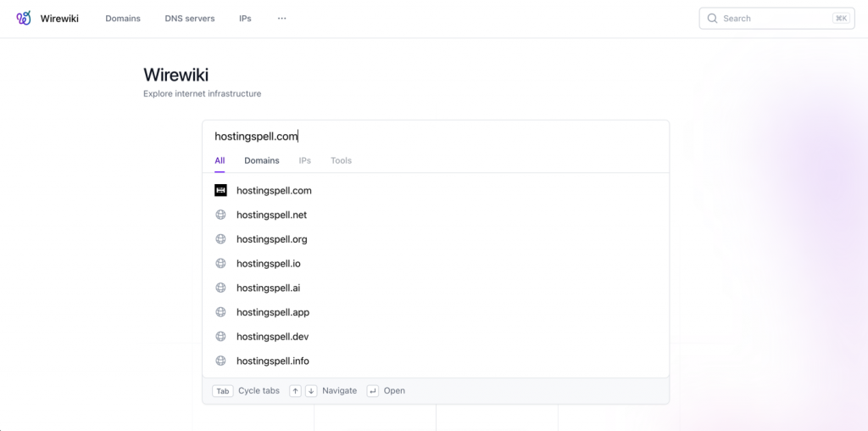Open the more options ellipsis menu
The height and width of the screenshot is (431, 868).
[x=281, y=19]
